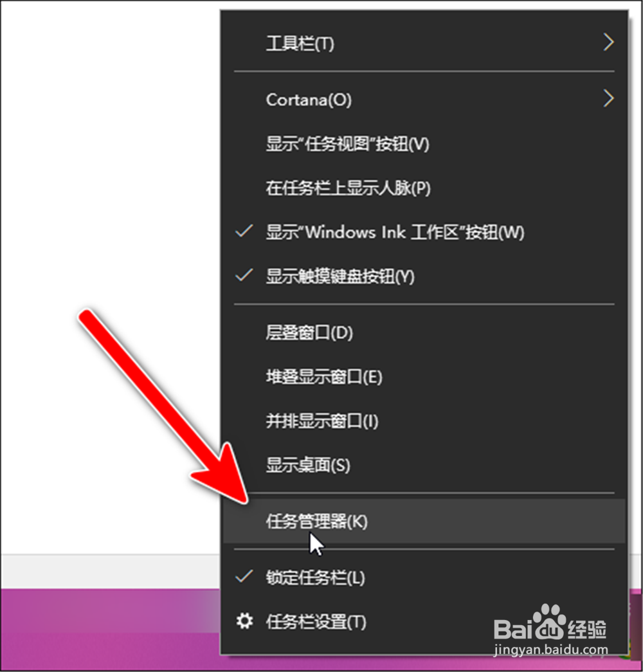Open 任务管理器(K) from the context menu
This screenshot has width=643, height=672.
coord(424,521)
